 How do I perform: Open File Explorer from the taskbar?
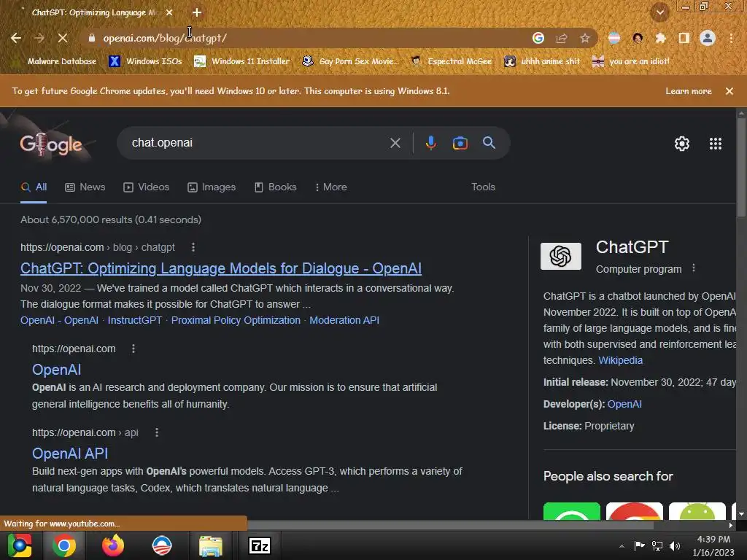[x=210, y=545]
